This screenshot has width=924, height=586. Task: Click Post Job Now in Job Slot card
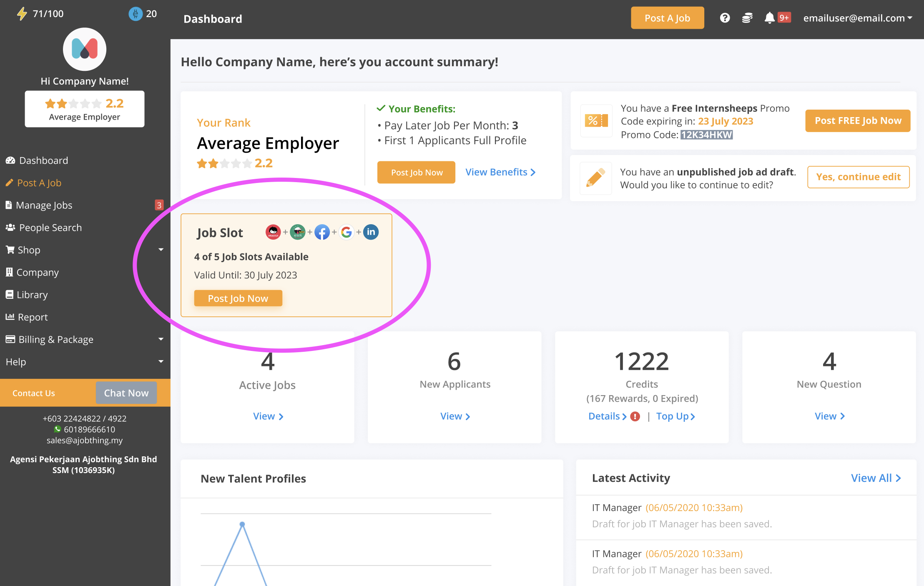click(x=238, y=298)
